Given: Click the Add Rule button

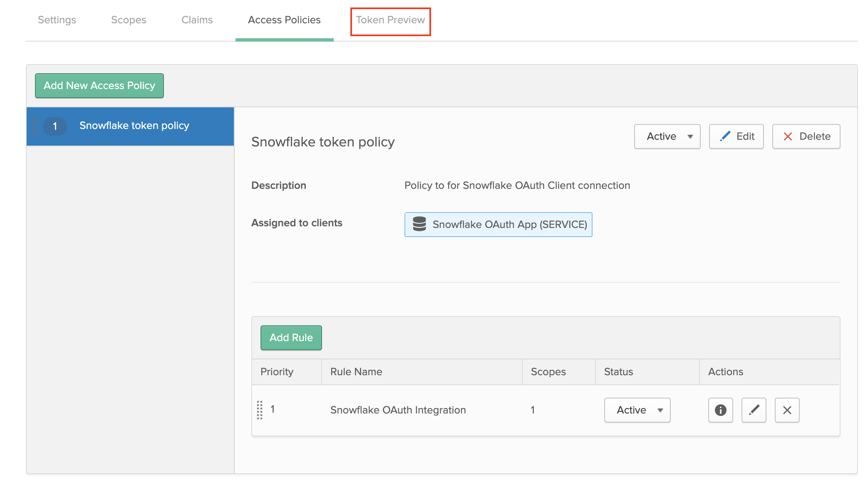Looking at the screenshot, I should 290,337.
